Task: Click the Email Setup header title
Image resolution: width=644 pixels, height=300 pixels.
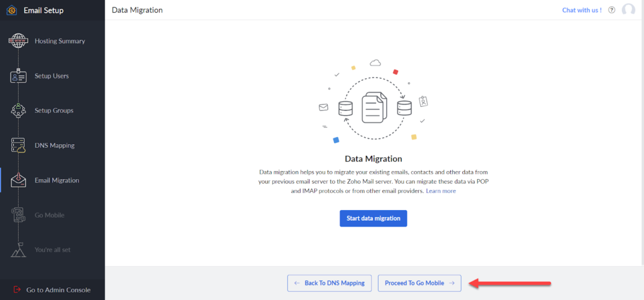Action: click(43, 10)
